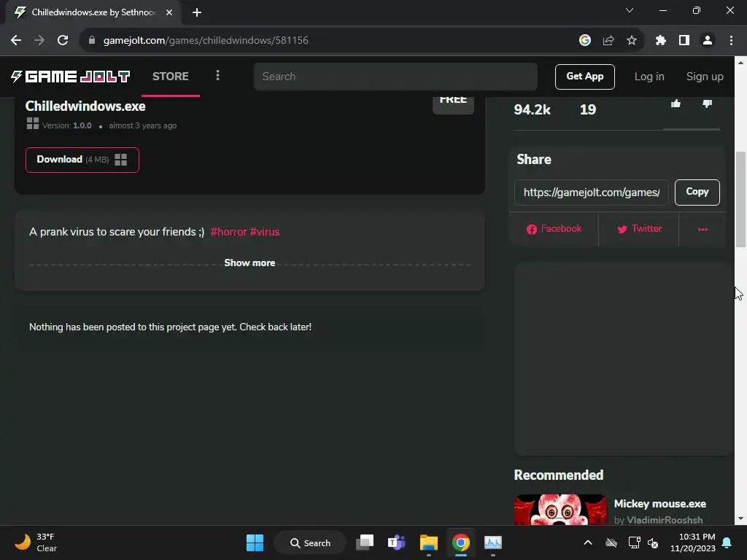Like the game with thumbs up
This screenshot has width=747, height=560.
(676, 104)
